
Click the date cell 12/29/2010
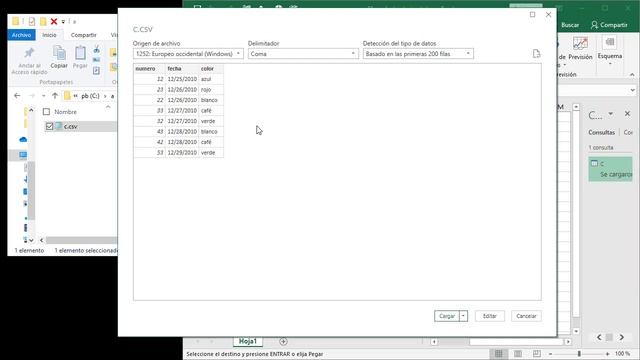pos(182,153)
